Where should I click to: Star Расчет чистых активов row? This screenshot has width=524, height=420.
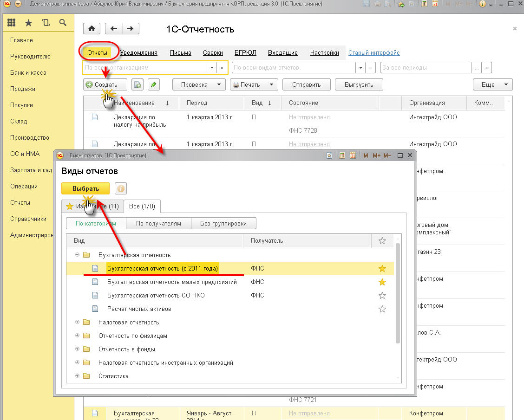coord(382,309)
